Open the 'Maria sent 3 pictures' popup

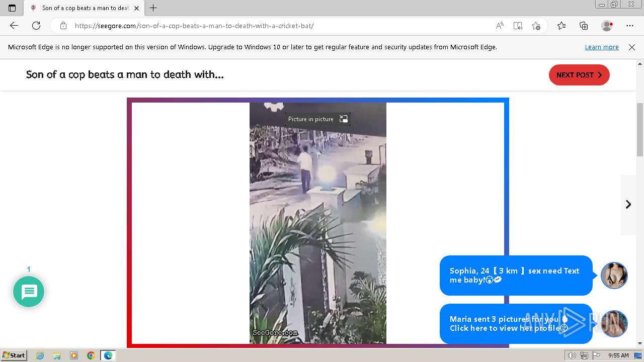tap(516, 324)
